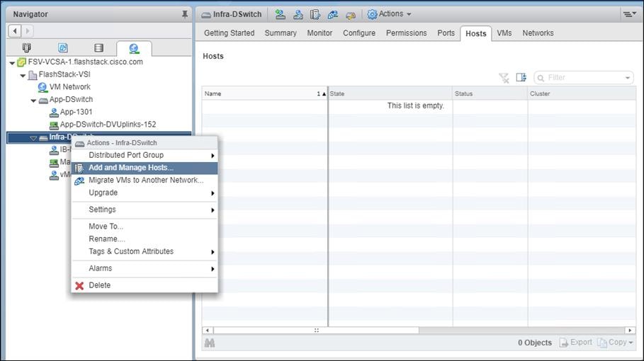Switch to the Summary tab

pos(281,33)
